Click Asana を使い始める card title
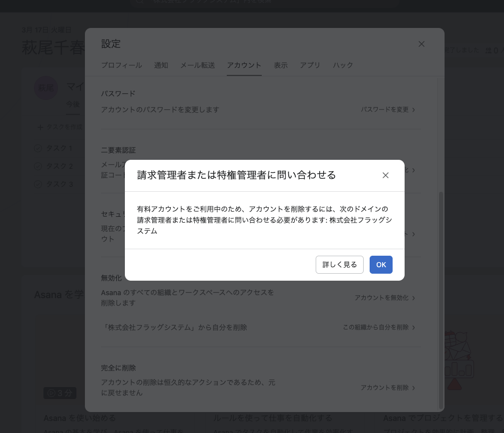This screenshot has height=433, width=504. pos(80,418)
